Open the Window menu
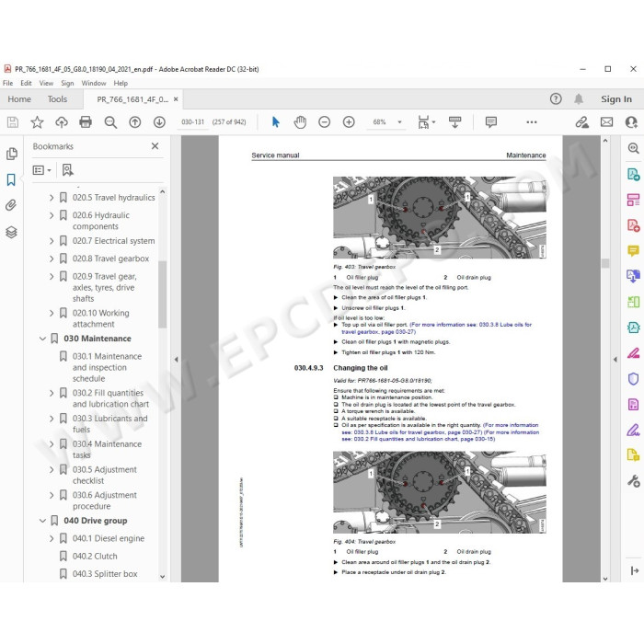The width and height of the screenshot is (644, 644). click(94, 83)
